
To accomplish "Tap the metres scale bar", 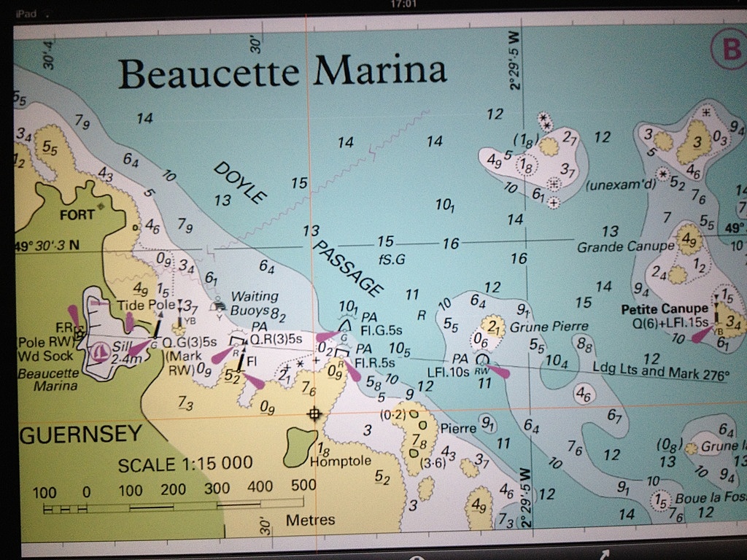I will point(174,505).
